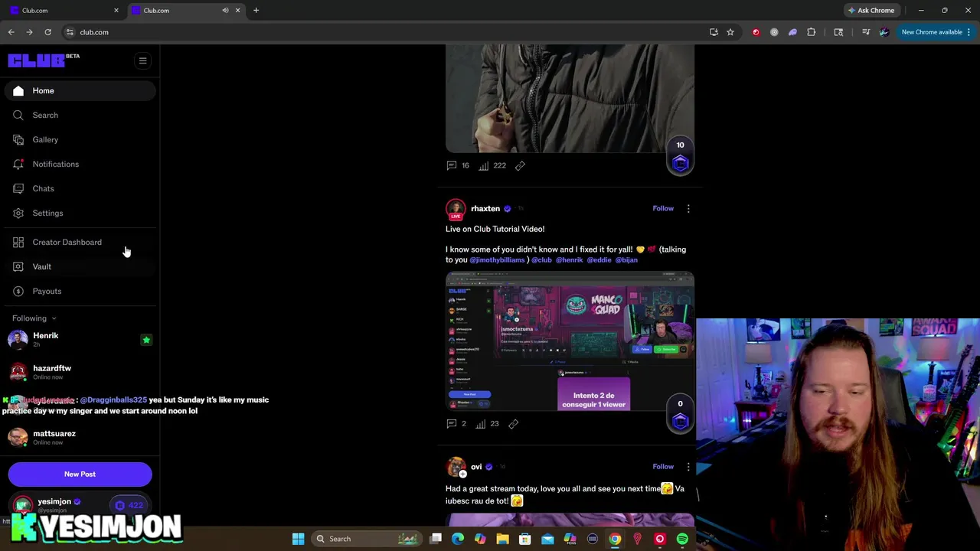View stats showing 23 views
The image size is (980, 551).
tap(487, 423)
